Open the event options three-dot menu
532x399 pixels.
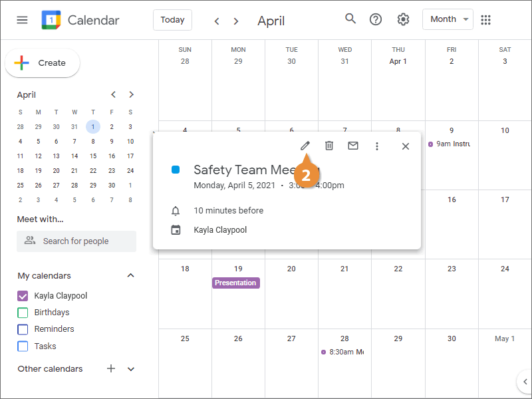pyautogui.click(x=376, y=146)
